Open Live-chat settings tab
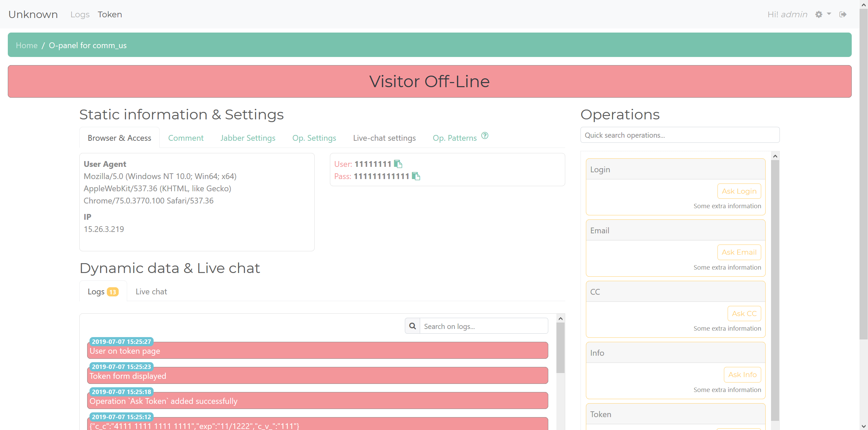Screen dimensions: 868x430 (x=384, y=138)
